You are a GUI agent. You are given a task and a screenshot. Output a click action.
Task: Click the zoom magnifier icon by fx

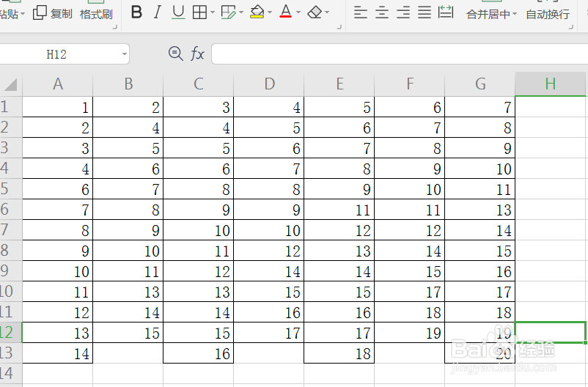tap(175, 54)
